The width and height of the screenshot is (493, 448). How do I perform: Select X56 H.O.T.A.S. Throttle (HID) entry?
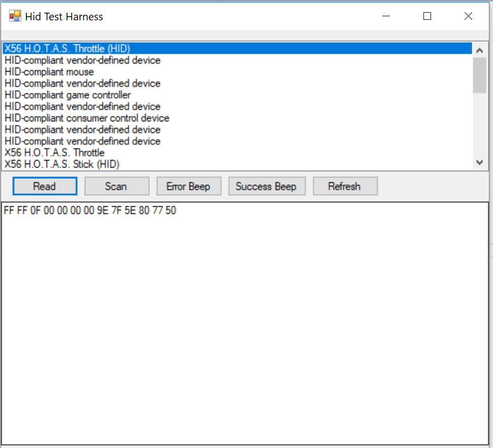pos(238,48)
